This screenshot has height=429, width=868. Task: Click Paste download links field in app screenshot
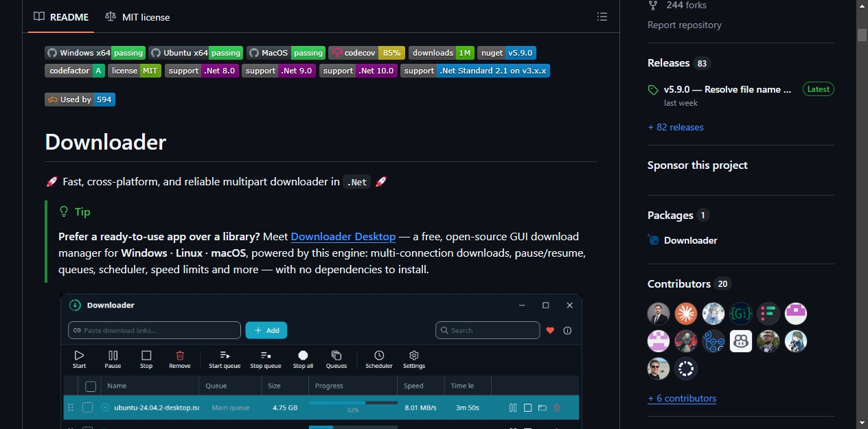[x=155, y=330]
